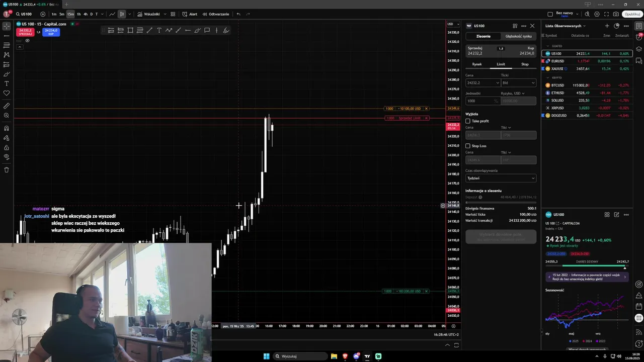This screenshot has width=644, height=362.
Task: Click the Odtwarzanie replay button
Action: pos(215,14)
